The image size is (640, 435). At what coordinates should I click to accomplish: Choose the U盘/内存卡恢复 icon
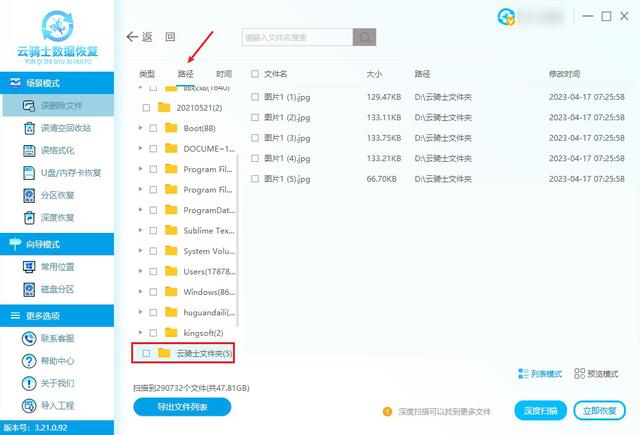tap(29, 173)
